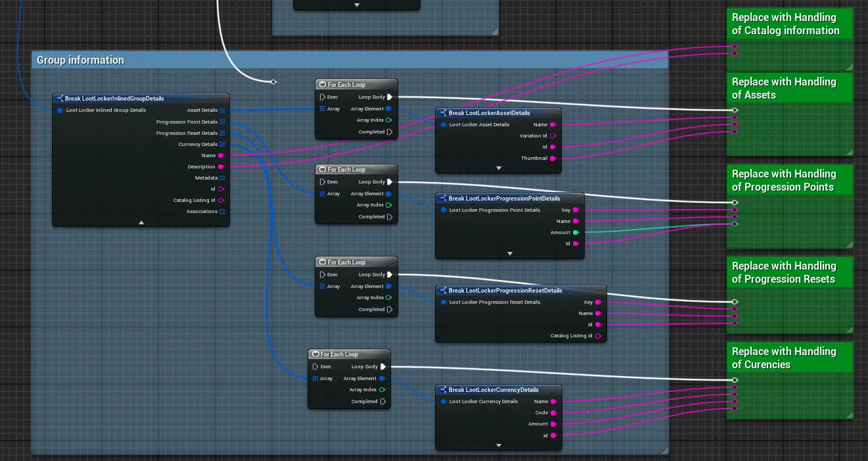The image size is (868, 461).
Task: Click the Variation Id pin on Break LootLockerAssetDetails
Action: coord(553,136)
